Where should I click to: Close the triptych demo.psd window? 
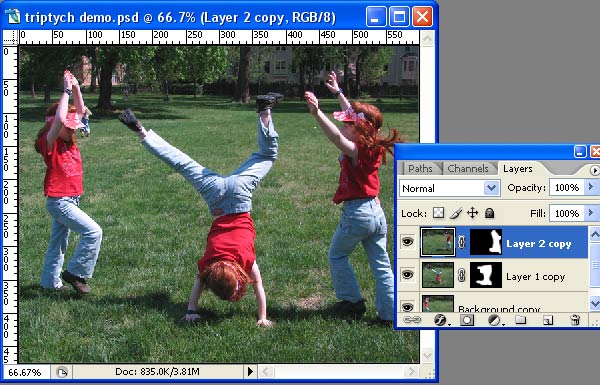click(422, 17)
